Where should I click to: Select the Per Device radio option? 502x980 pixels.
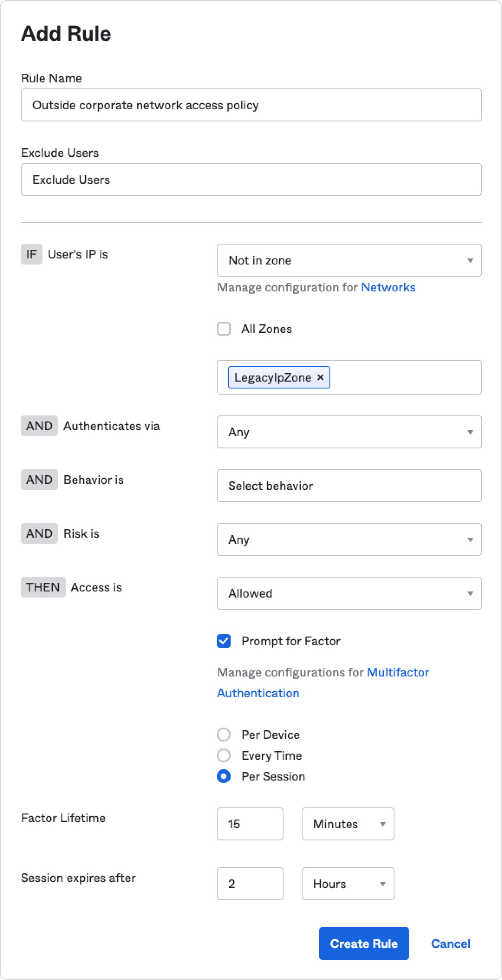224,735
